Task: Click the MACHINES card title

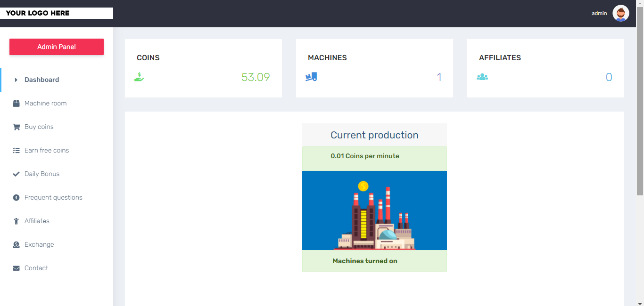Action: (x=327, y=58)
